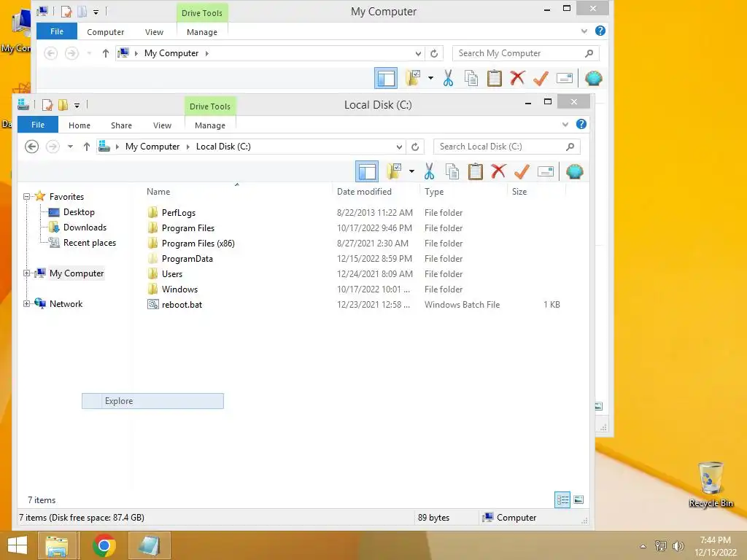747x560 pixels.
Task: Sort by Date modified column header
Action: pos(364,192)
